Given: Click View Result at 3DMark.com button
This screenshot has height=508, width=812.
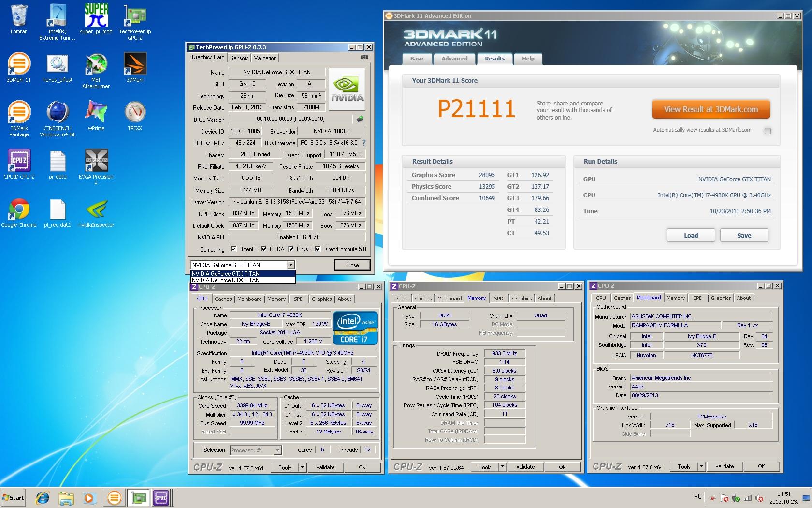Looking at the screenshot, I should pyautogui.click(x=710, y=109).
